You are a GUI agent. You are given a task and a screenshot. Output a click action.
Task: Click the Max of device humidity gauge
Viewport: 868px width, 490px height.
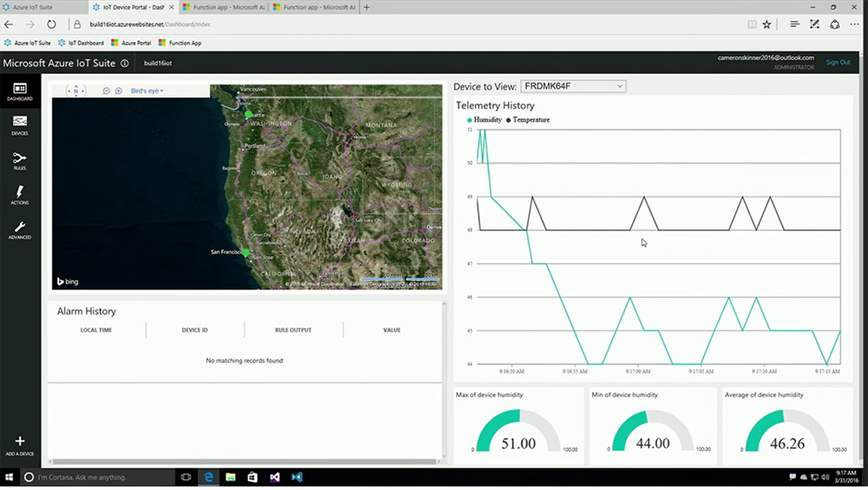[x=518, y=431]
